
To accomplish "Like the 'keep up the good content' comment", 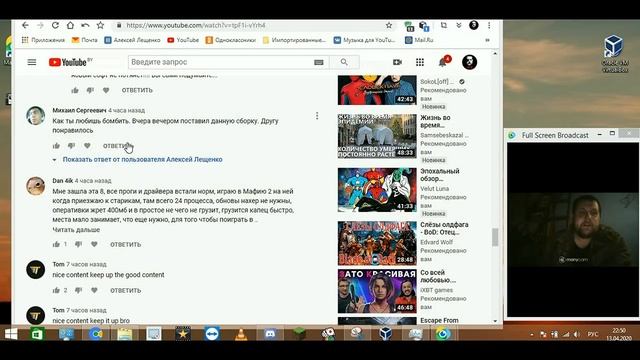I will coord(56,290).
